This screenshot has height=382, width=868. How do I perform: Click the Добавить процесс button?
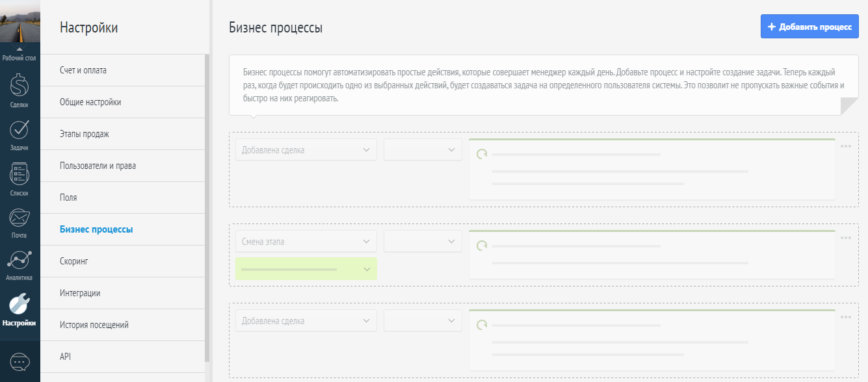coord(809,27)
